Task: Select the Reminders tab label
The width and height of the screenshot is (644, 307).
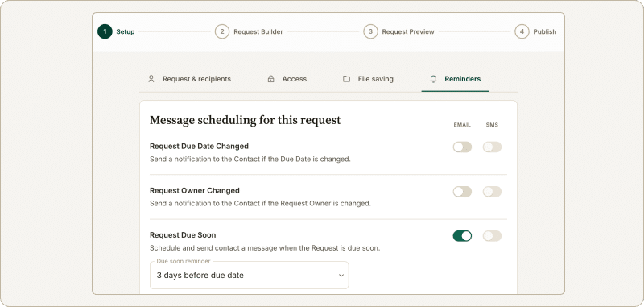Action: pos(462,79)
